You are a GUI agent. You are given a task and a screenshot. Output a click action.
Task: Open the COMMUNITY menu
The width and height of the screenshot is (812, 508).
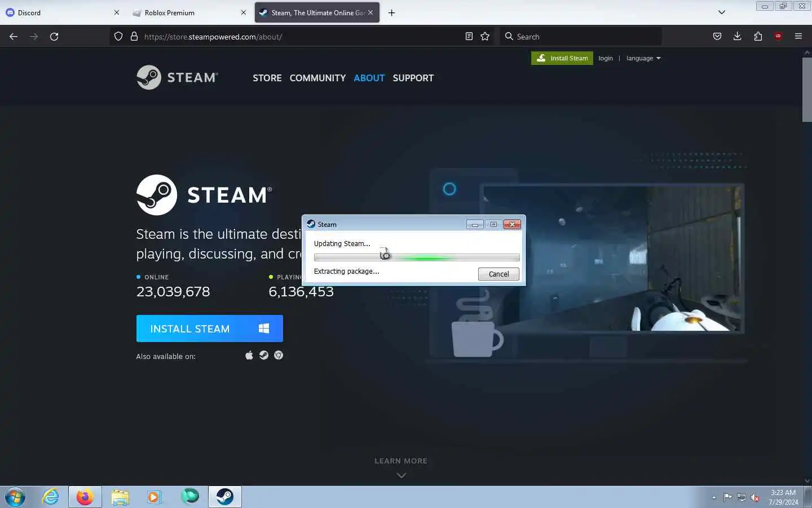[x=317, y=78]
